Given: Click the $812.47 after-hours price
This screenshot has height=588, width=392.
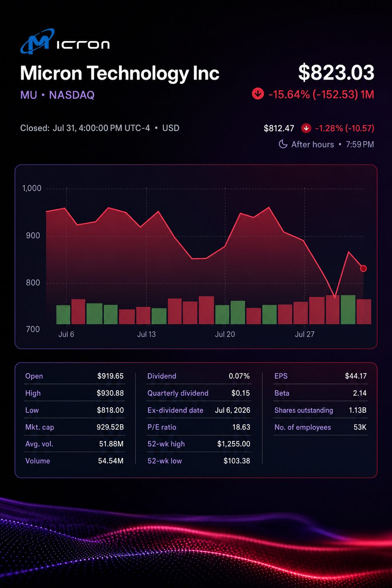Looking at the screenshot, I should (279, 128).
